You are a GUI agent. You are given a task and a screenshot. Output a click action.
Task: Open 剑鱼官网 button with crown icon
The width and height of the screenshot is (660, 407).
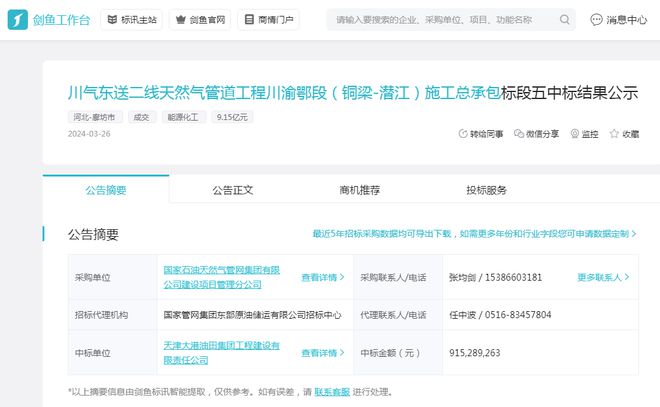200,20
